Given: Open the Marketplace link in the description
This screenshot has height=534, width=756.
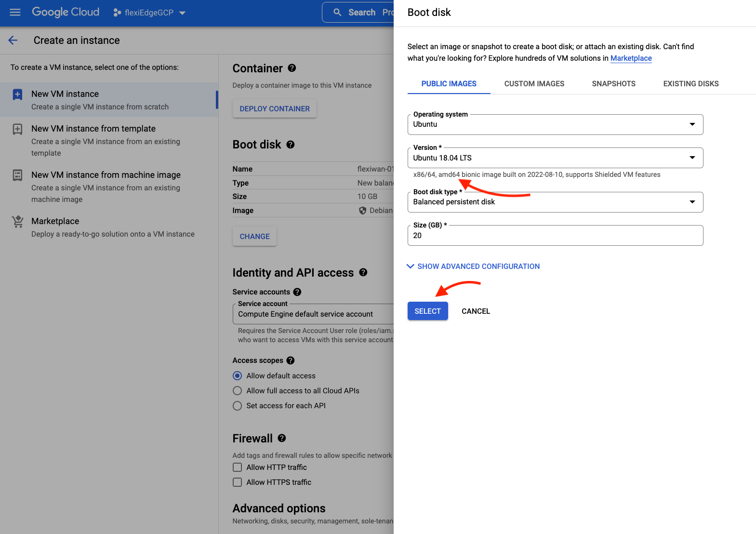Looking at the screenshot, I should tap(631, 58).
